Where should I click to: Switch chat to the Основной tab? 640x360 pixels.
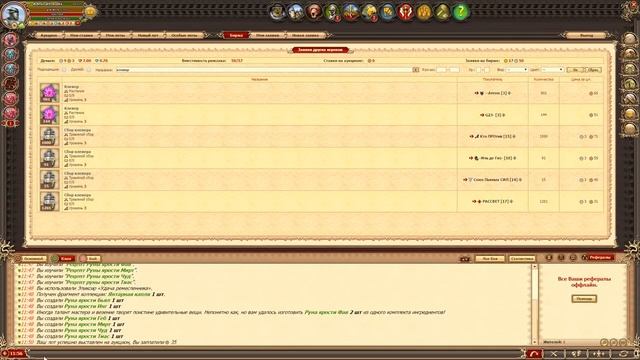[x=32, y=258]
